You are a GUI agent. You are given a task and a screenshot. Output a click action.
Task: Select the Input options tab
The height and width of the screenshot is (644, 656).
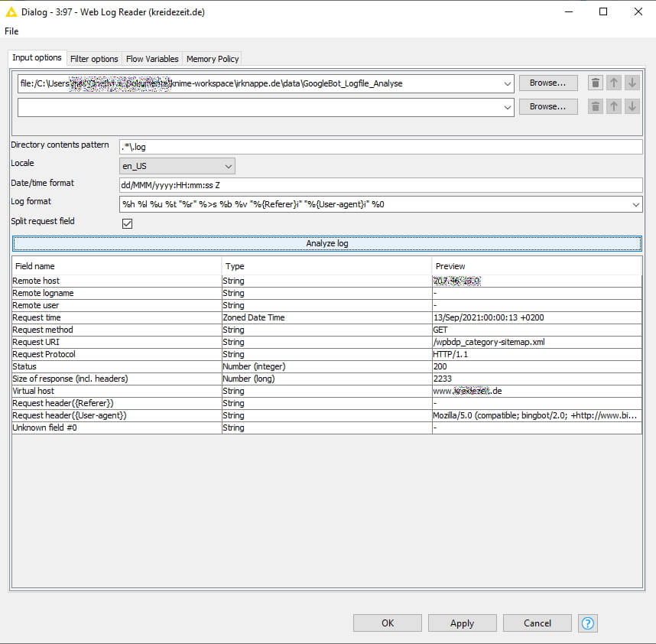tap(37, 58)
